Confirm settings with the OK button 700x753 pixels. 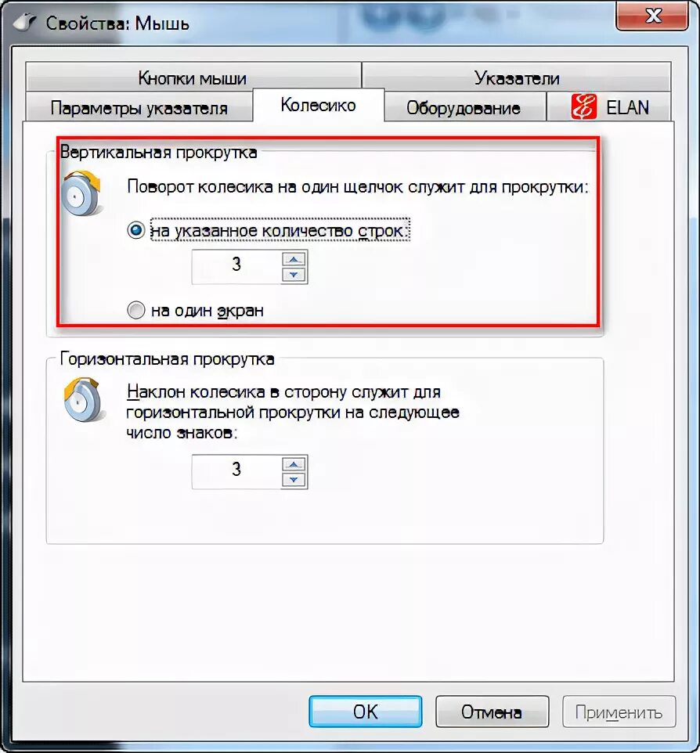coord(365,712)
